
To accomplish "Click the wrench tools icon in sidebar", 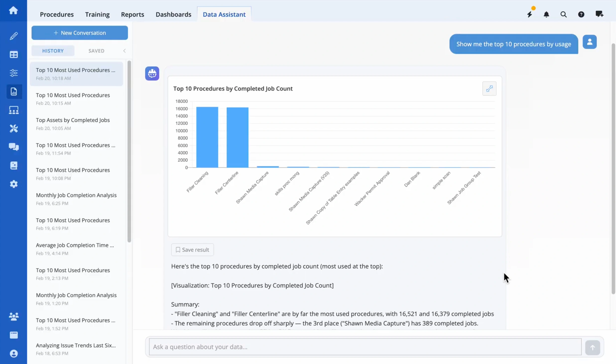I will [13, 128].
